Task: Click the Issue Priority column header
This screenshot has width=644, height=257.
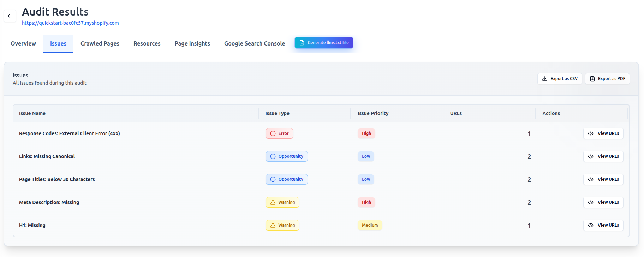Action: (x=373, y=113)
